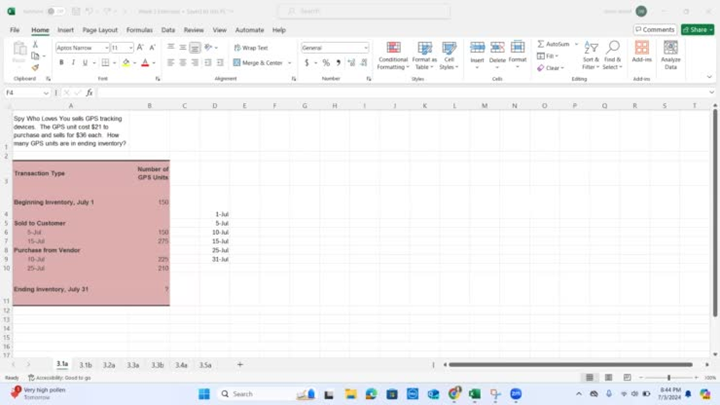Click the AutoSum sigma icon

(541, 44)
